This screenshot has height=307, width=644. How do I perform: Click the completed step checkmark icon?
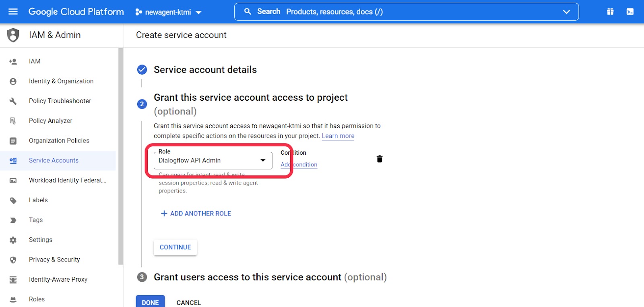pyautogui.click(x=142, y=70)
